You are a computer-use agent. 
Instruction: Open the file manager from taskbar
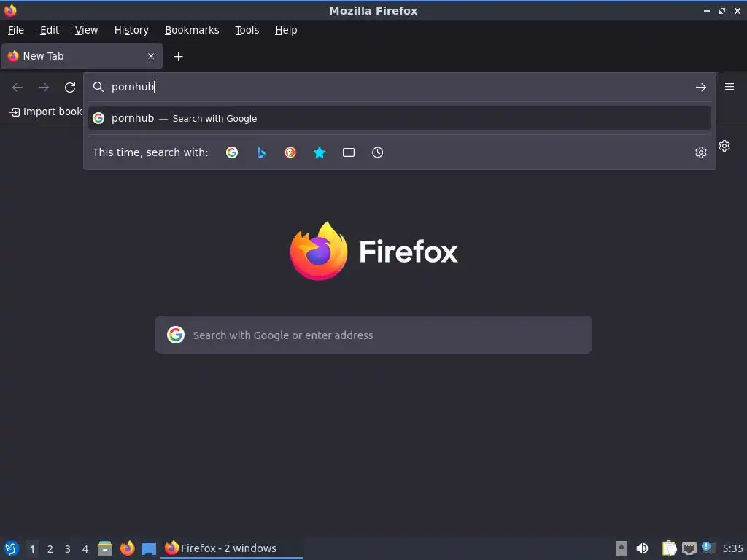[105, 548]
